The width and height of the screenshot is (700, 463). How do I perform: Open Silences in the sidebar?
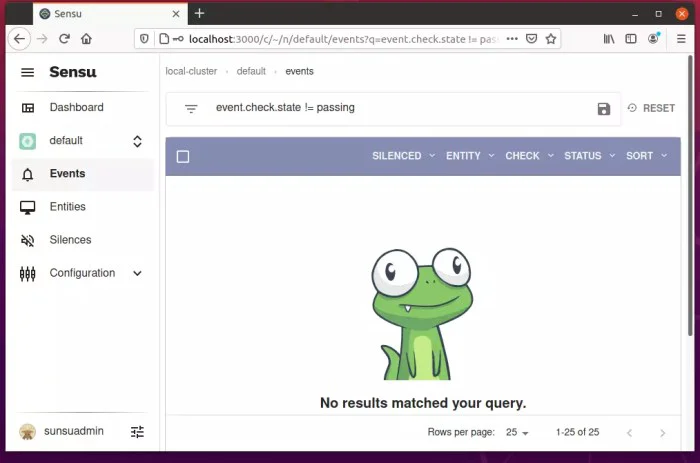pyautogui.click(x=70, y=240)
